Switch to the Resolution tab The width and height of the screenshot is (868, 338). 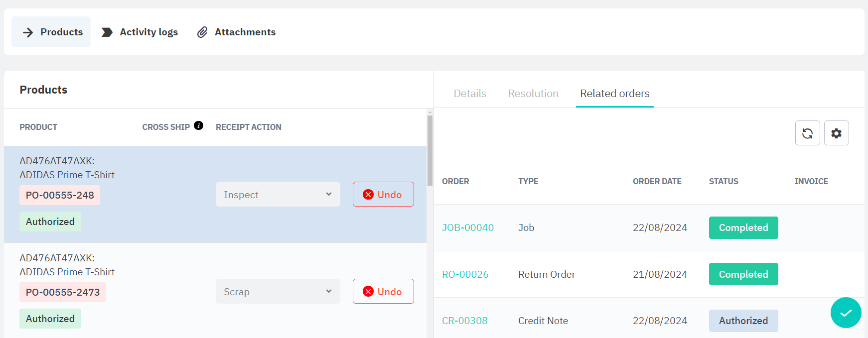[x=533, y=94]
